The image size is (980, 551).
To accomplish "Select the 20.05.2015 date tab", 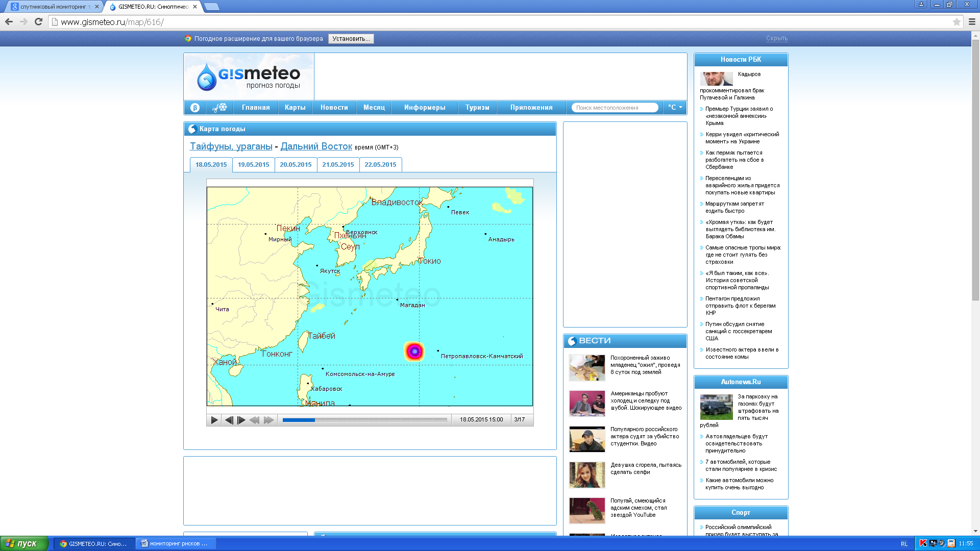I will [x=296, y=165].
